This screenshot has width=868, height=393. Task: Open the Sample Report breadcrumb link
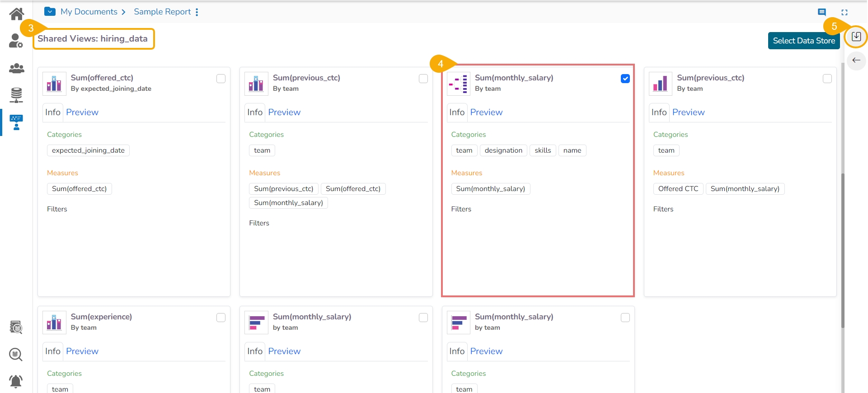(x=162, y=12)
